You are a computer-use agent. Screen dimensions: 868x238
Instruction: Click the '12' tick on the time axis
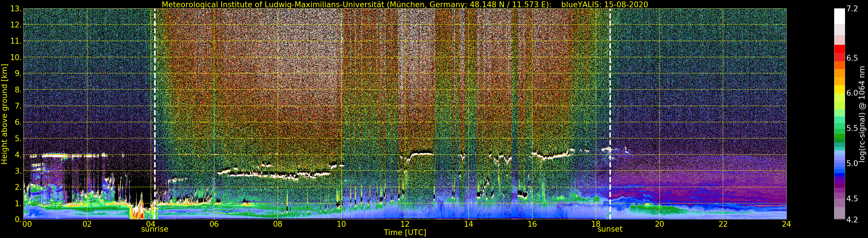click(405, 224)
